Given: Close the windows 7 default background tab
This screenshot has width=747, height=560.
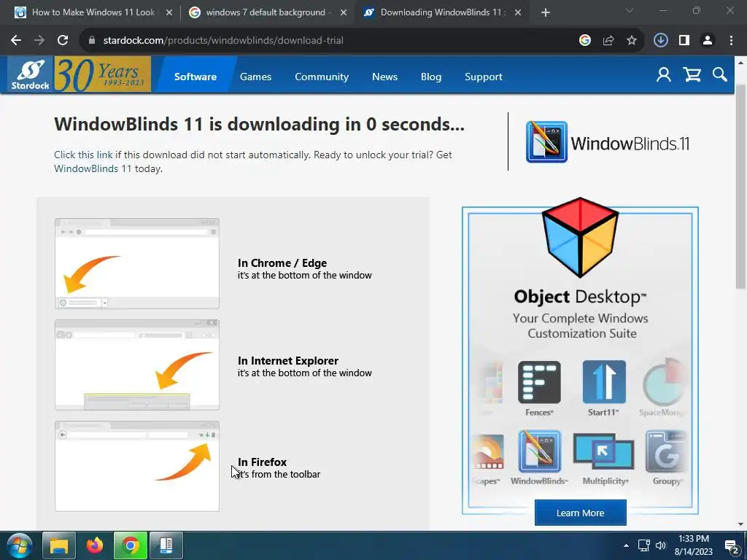Looking at the screenshot, I should pyautogui.click(x=344, y=13).
